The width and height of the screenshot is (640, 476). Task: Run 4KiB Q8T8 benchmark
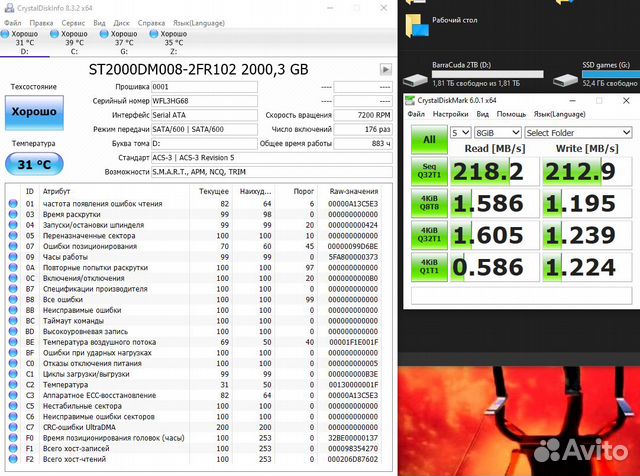(429, 203)
